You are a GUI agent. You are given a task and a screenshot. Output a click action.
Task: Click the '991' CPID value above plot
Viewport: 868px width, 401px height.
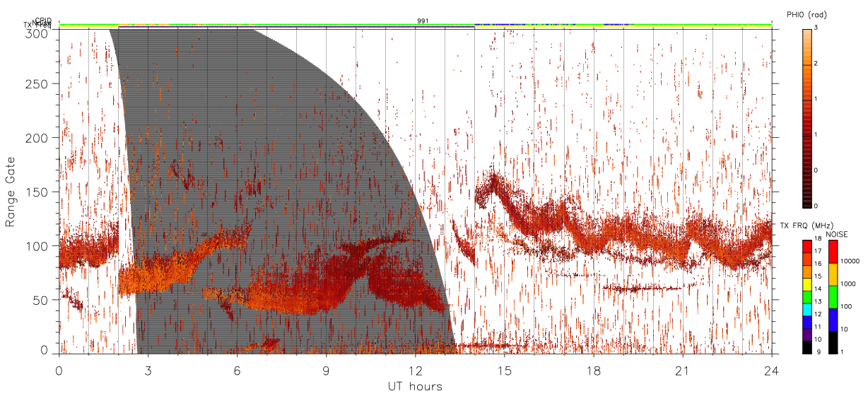click(423, 21)
